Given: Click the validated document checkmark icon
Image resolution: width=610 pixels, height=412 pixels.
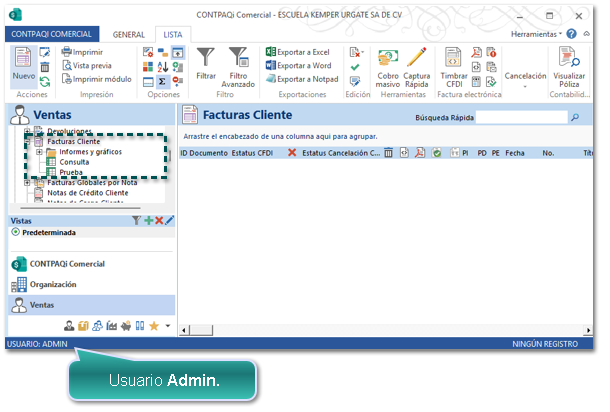Looking at the screenshot, I should [491, 81].
